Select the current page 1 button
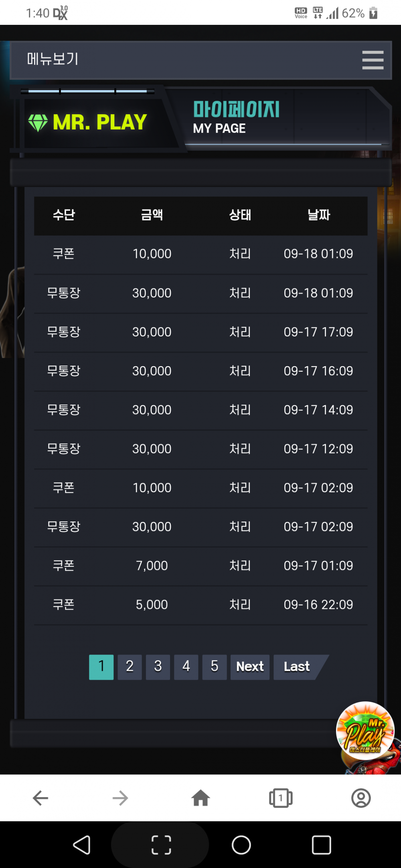 (101, 667)
